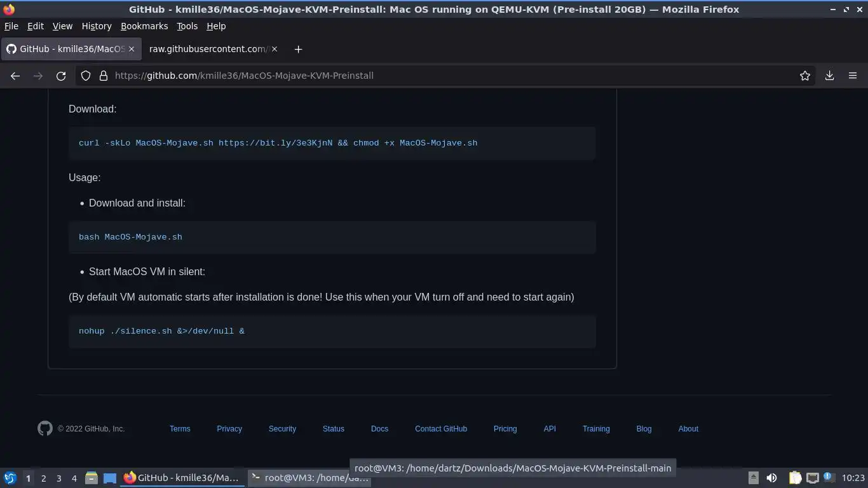Open the Pricing footer link
The height and width of the screenshot is (488, 868).
click(x=505, y=429)
